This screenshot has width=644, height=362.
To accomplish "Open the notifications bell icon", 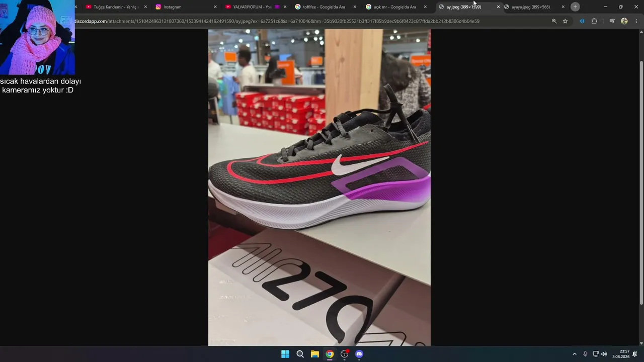I will point(635,354).
